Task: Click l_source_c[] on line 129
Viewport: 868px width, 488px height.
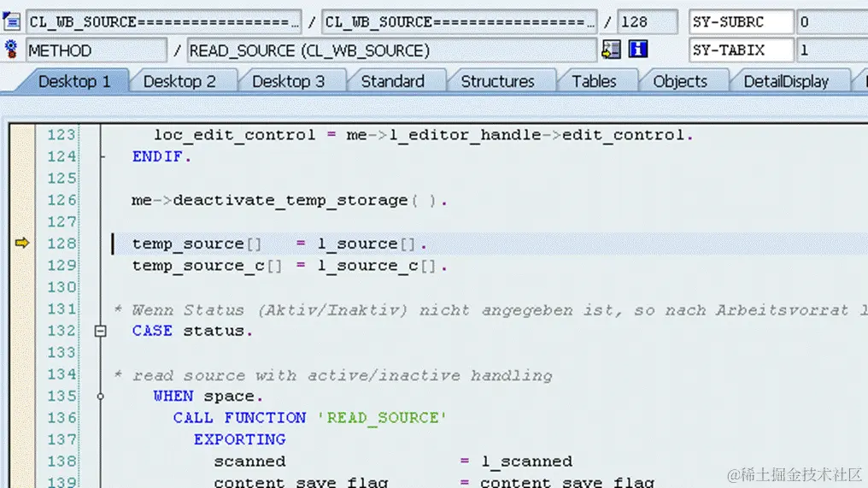Action: (377, 266)
